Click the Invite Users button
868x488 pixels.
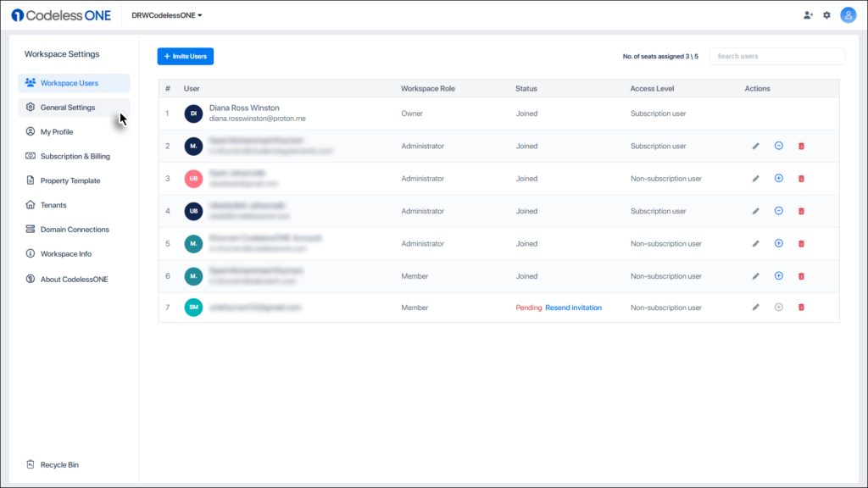[186, 57]
